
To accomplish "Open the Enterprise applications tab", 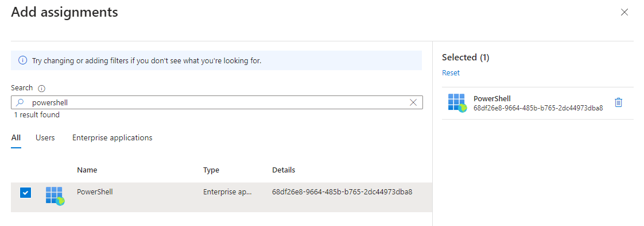I will [x=112, y=138].
